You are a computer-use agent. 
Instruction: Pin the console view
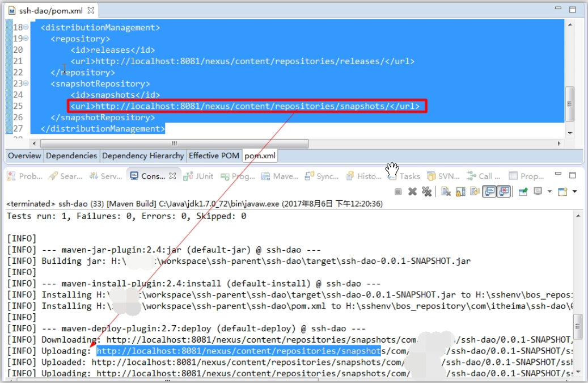(x=523, y=192)
